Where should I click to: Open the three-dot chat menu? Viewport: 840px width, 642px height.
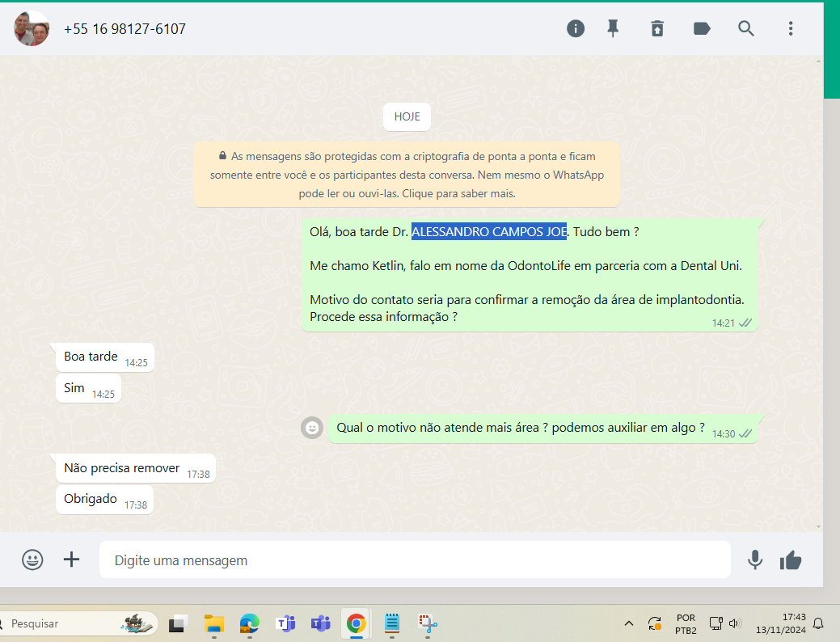pos(791,28)
